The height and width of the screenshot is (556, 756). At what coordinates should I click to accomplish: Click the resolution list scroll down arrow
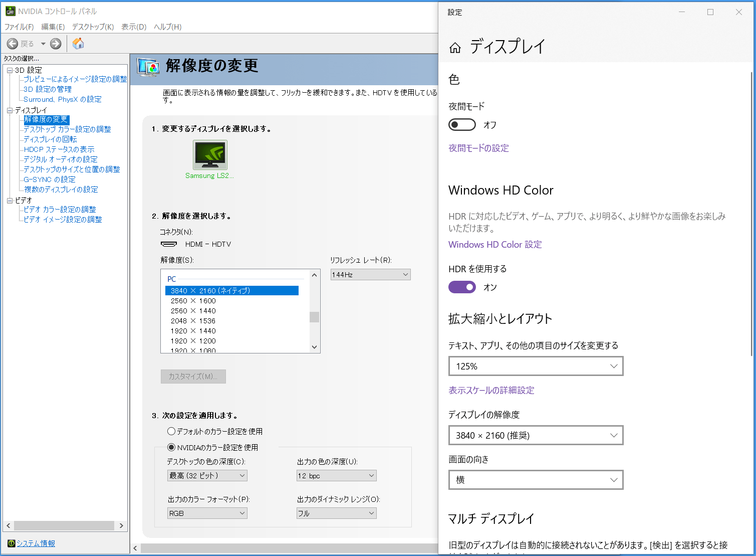coord(315,347)
